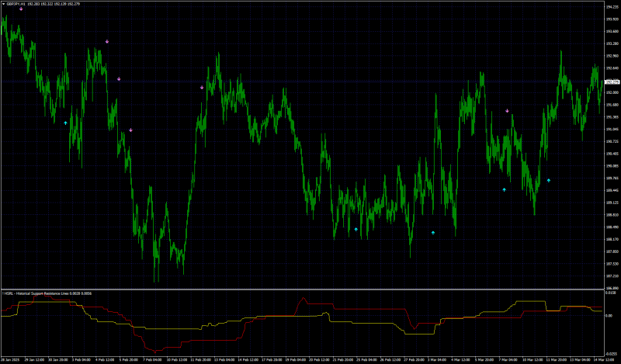
Task: Select the pink down arrow above 5 Feb 20:00
Action: 130,130
